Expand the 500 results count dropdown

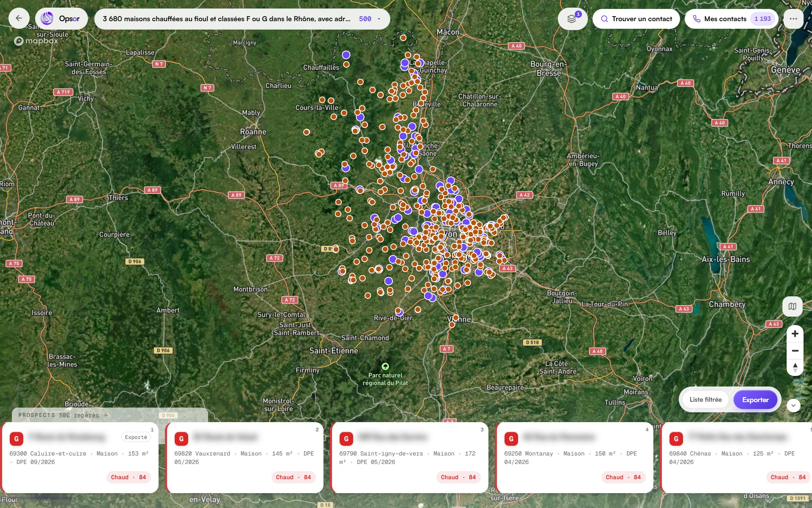tap(370, 19)
